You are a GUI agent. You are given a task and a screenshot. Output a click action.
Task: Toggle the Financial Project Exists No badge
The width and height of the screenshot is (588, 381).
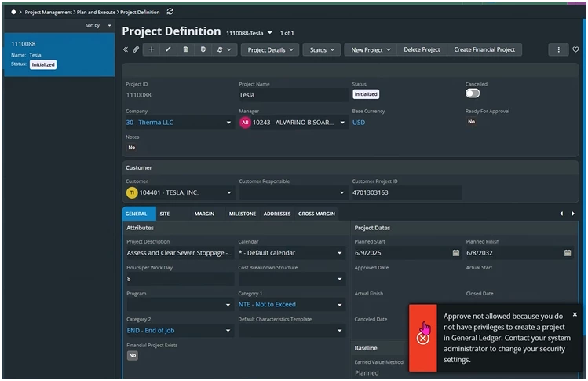[x=132, y=356]
